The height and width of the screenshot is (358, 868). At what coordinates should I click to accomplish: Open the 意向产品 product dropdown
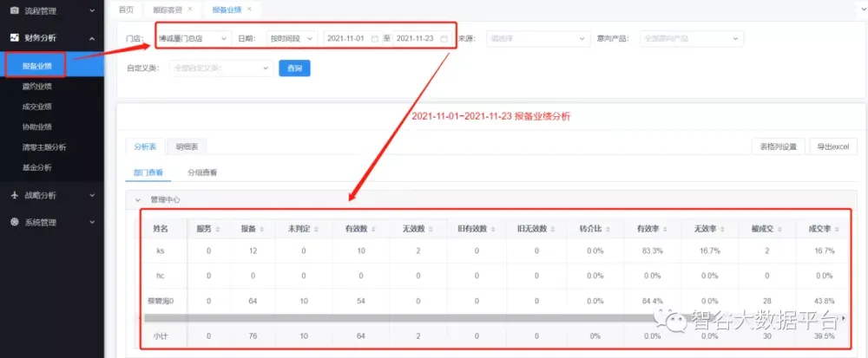(692, 39)
